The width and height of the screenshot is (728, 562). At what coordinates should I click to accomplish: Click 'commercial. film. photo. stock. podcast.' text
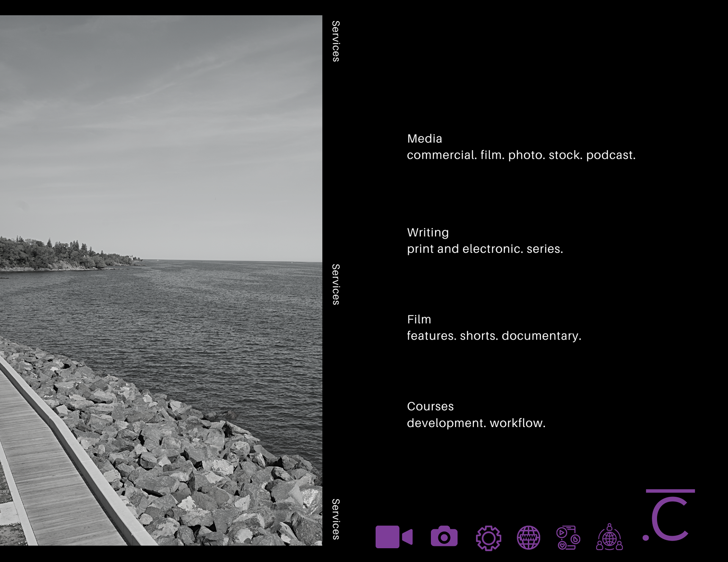click(x=521, y=155)
